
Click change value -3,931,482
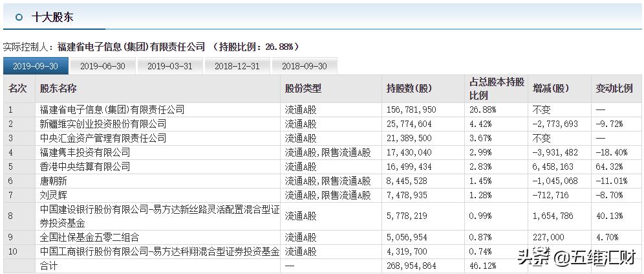(555, 153)
